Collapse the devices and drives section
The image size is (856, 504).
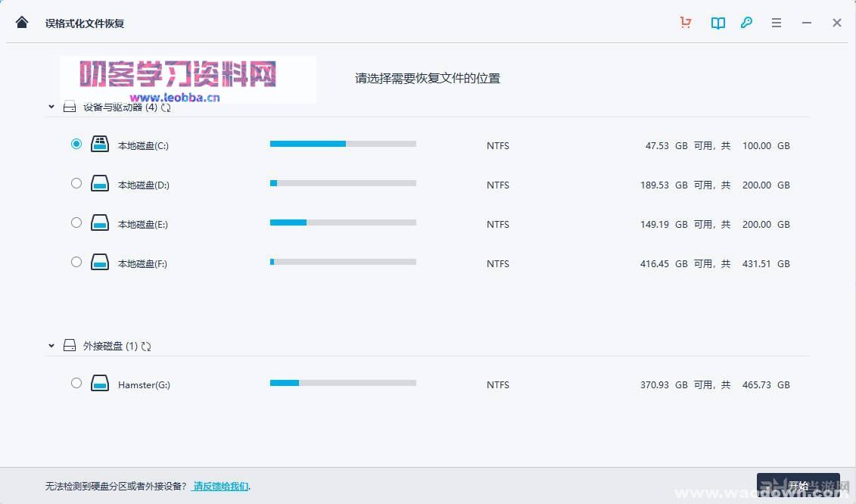[51, 107]
